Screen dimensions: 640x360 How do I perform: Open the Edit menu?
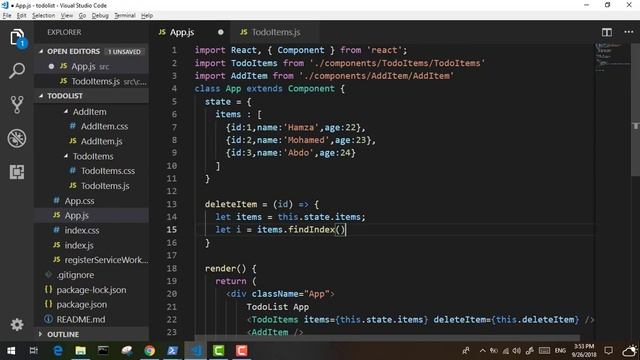21,16
